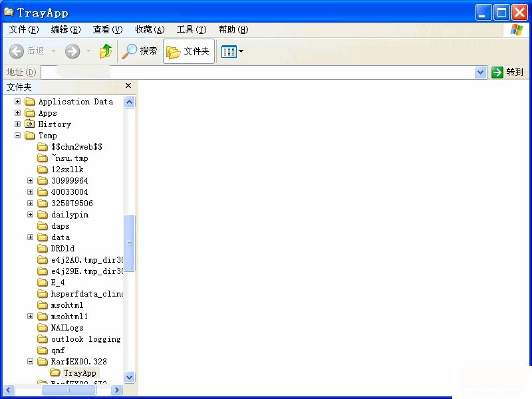The width and height of the screenshot is (532, 399).
Task: Select the TrayApp folder in tree
Action: pyautogui.click(x=80, y=373)
